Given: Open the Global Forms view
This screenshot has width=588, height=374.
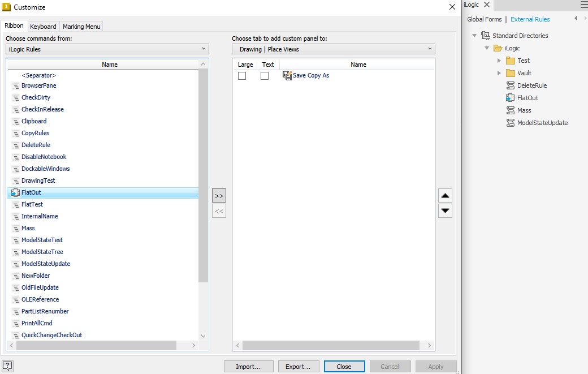Looking at the screenshot, I should tap(483, 19).
